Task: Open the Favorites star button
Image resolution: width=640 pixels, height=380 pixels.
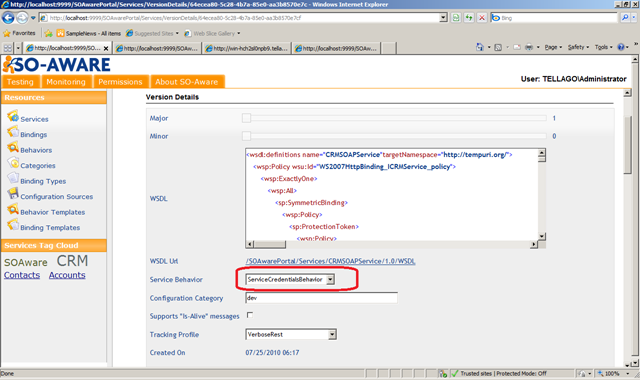Action: tap(19, 33)
